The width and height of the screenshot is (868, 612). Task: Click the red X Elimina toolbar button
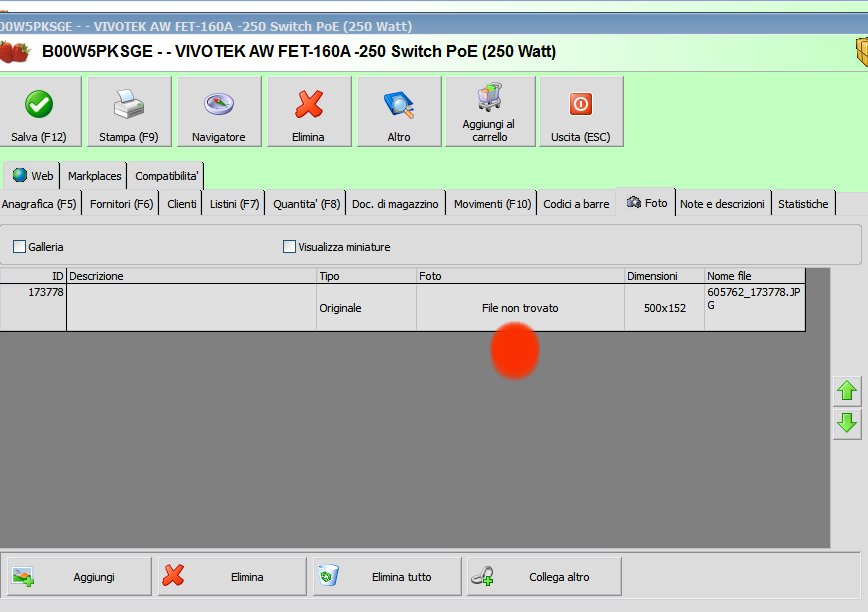click(309, 112)
